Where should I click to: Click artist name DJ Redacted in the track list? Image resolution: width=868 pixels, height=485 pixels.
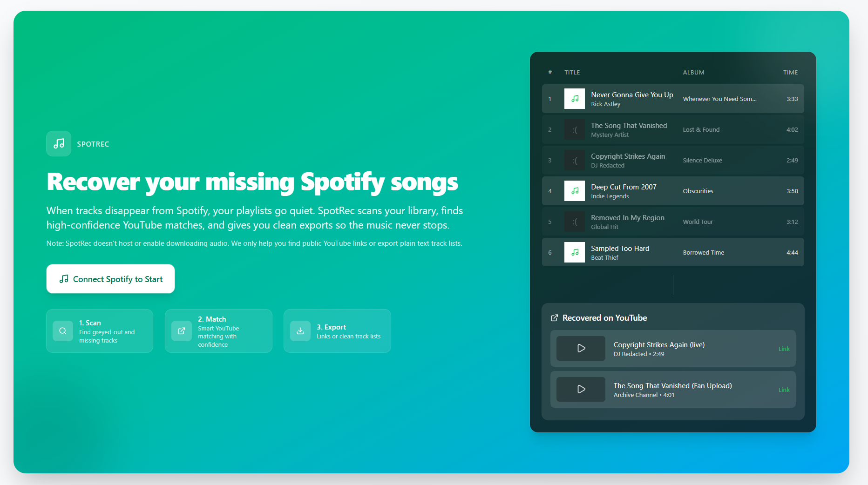pyautogui.click(x=608, y=165)
